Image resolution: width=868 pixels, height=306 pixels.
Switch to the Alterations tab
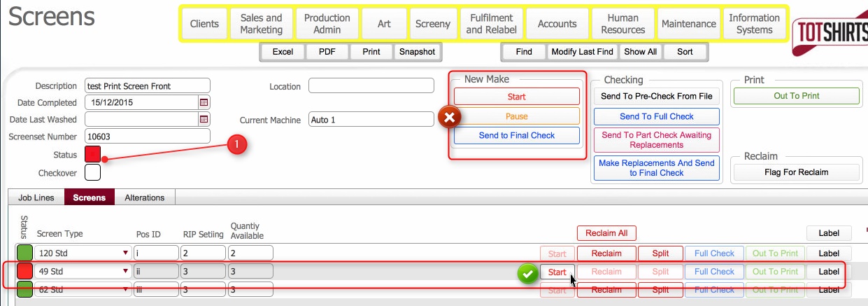(x=145, y=197)
